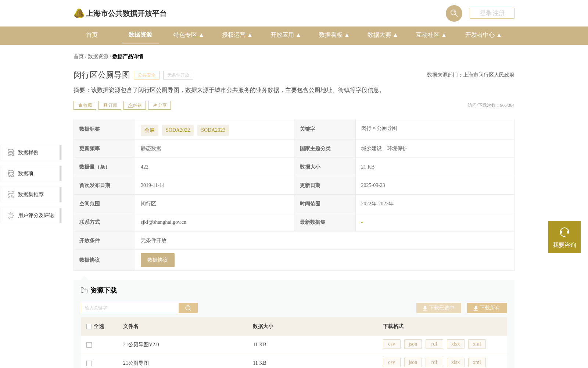
Task: Click the 公共安全 tag
Action: (x=147, y=75)
